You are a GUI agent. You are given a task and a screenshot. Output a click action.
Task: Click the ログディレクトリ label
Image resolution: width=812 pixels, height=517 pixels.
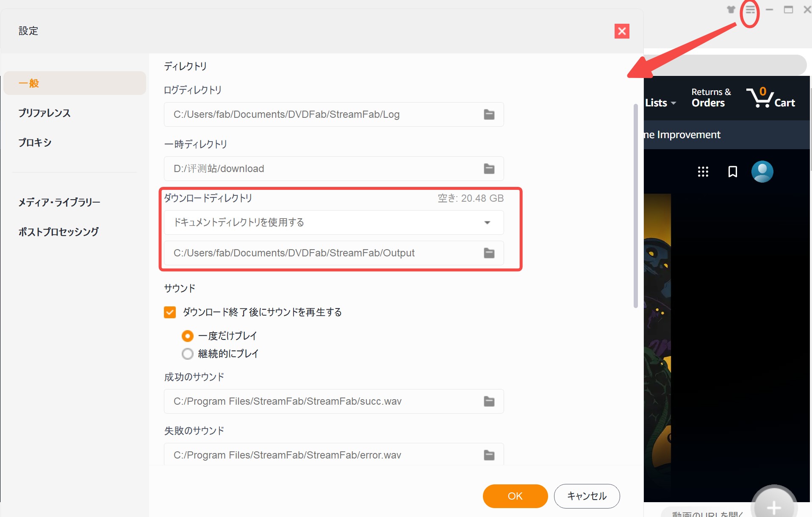point(193,90)
